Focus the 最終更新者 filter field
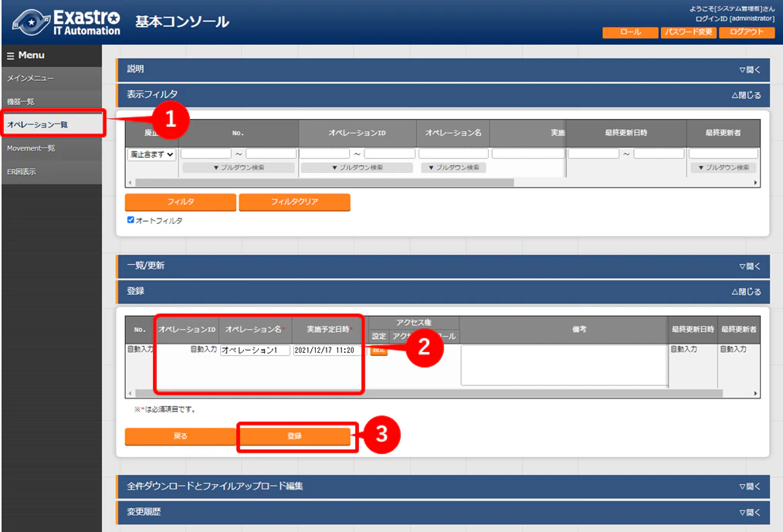783x532 pixels. point(723,154)
